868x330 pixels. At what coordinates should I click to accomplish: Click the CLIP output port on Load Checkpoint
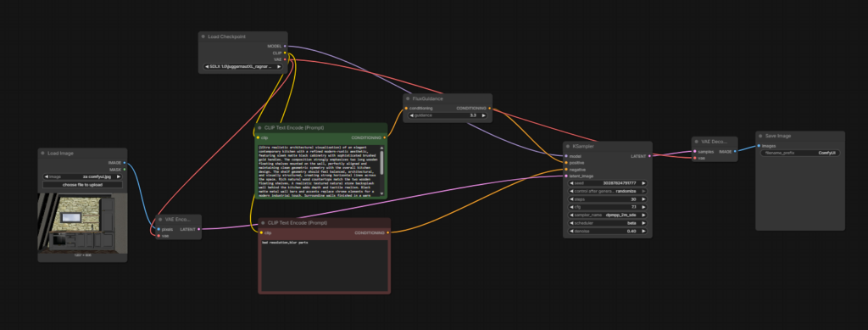pyautogui.click(x=285, y=53)
